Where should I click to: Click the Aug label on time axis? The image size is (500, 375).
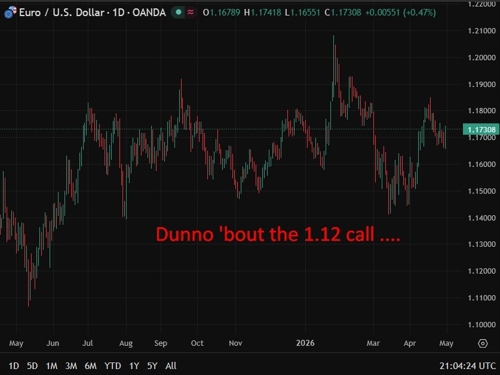click(x=126, y=343)
